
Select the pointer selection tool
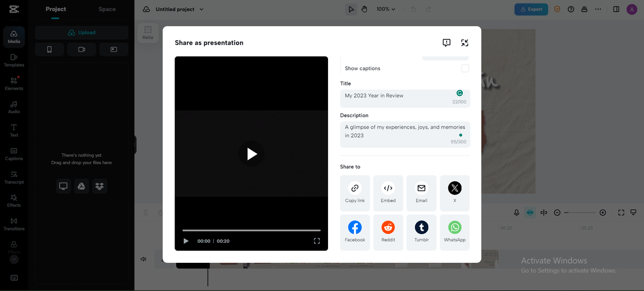[351, 9]
